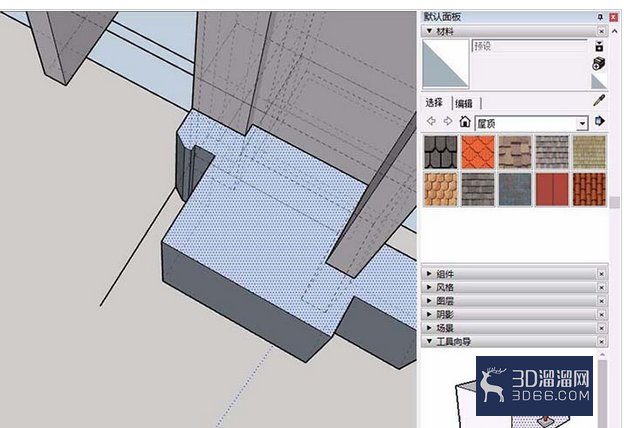Select the dark gray scalloped shingle material
This screenshot has width=624, height=428.
tap(441, 152)
